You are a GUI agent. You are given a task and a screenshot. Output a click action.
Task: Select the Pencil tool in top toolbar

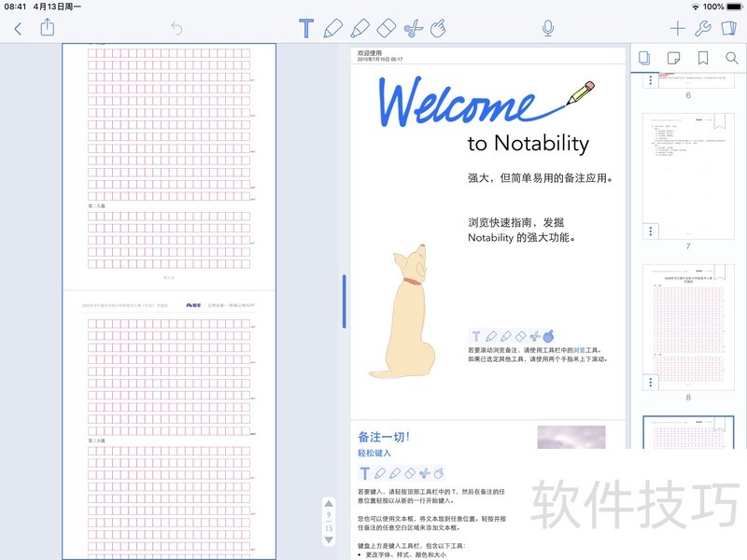[x=332, y=29]
